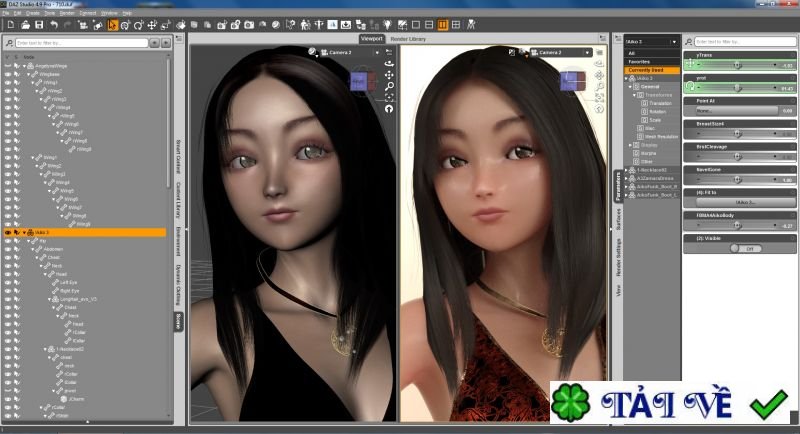Undo the last action with arrow icon
The width and height of the screenshot is (800, 434).
click(x=54, y=24)
